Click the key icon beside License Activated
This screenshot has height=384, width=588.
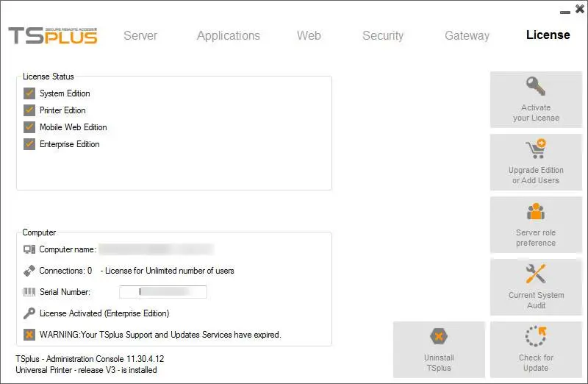click(x=29, y=313)
